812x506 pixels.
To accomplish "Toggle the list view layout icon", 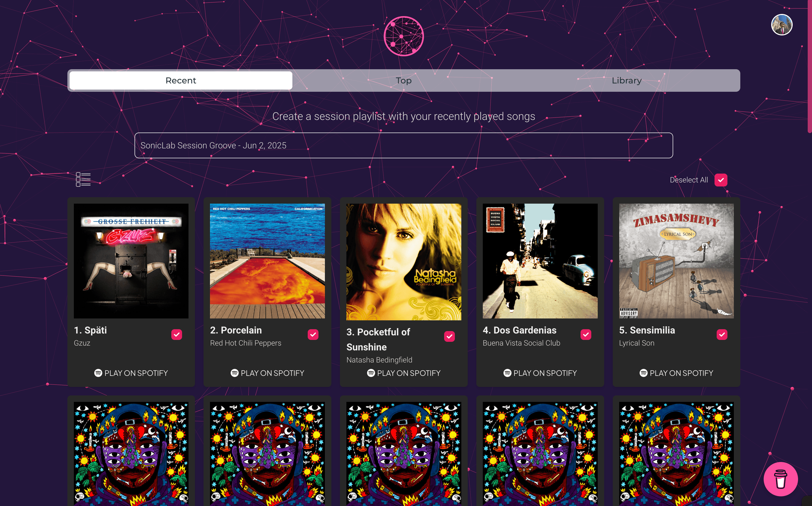I will point(84,179).
